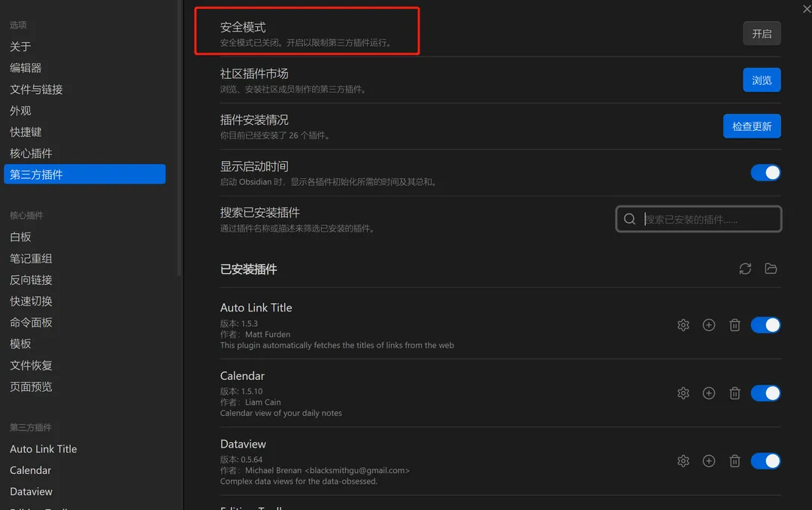Viewport: 812px width, 510px height.
Task: Reload installed plugins with the refresh icon
Action: pyautogui.click(x=745, y=269)
